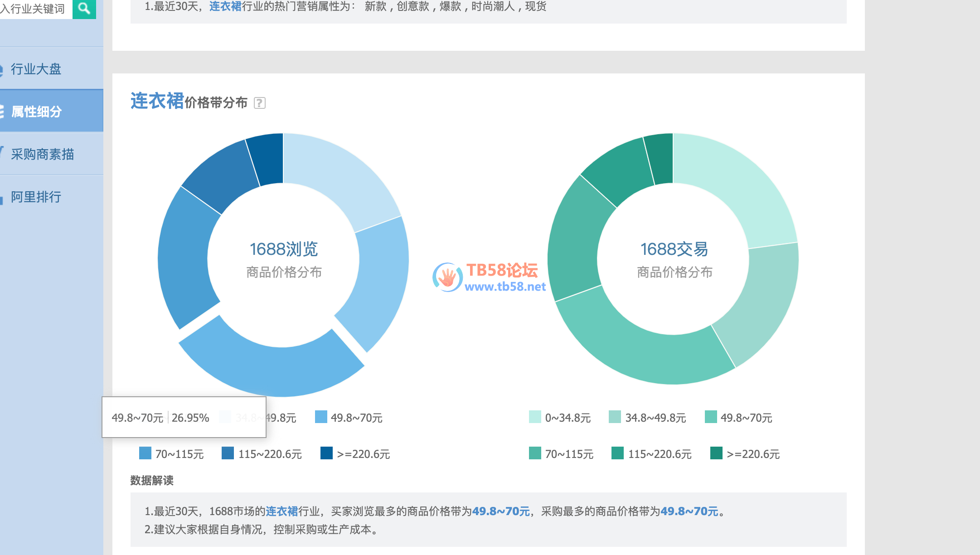Image resolution: width=980 pixels, height=555 pixels.
Task: Toggle the >=220.6元 legend in browse chart
Action: [355, 453]
